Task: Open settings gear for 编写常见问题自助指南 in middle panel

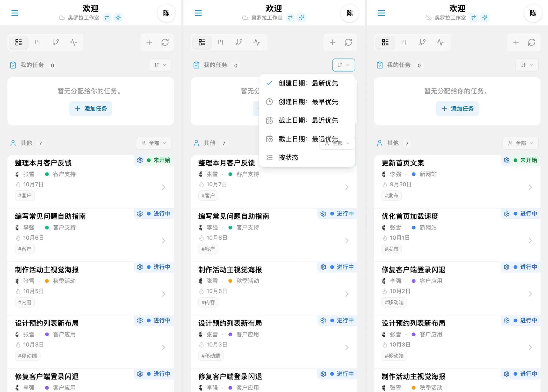Action: [323, 214]
